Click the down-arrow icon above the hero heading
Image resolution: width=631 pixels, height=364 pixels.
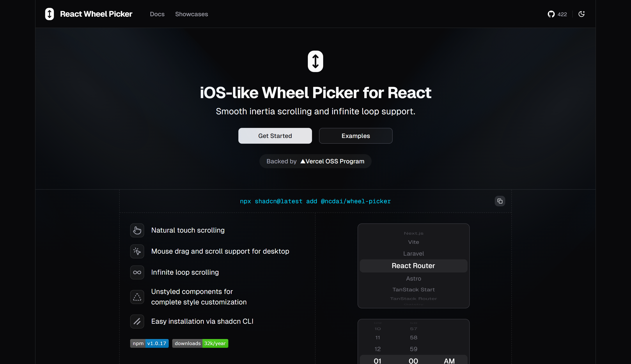(315, 61)
